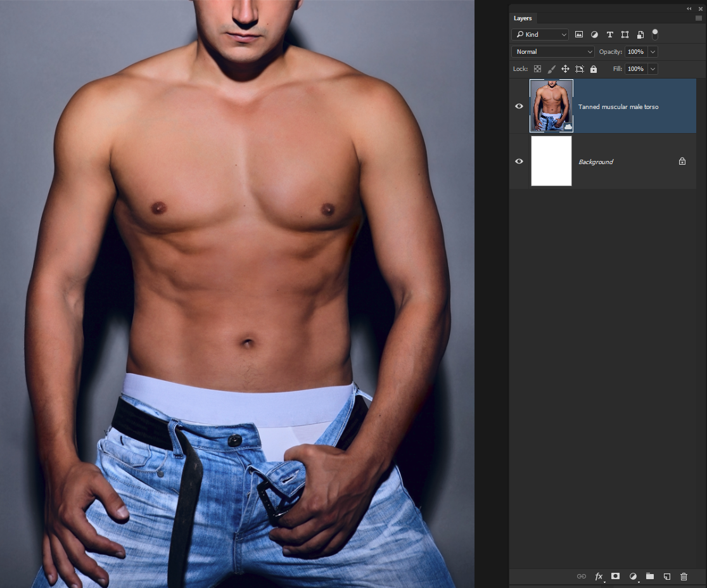The height and width of the screenshot is (588, 707).
Task: Click the Background layer lock icon
Action: [682, 161]
